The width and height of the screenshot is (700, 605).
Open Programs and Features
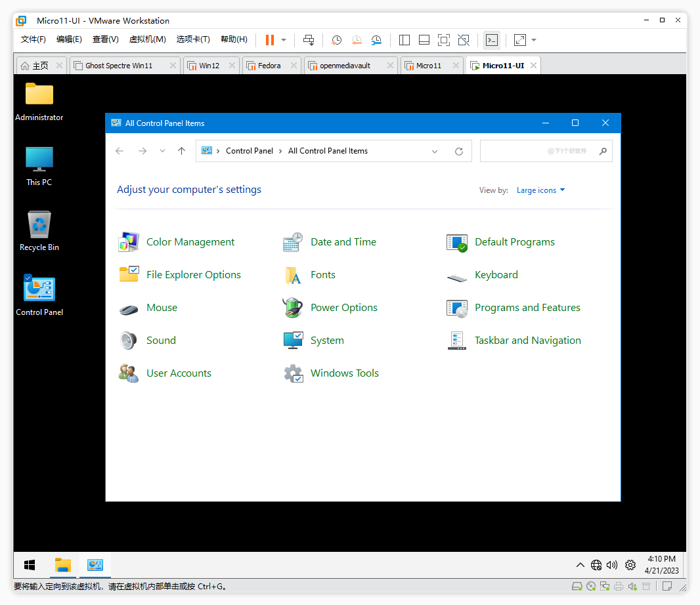tap(527, 308)
